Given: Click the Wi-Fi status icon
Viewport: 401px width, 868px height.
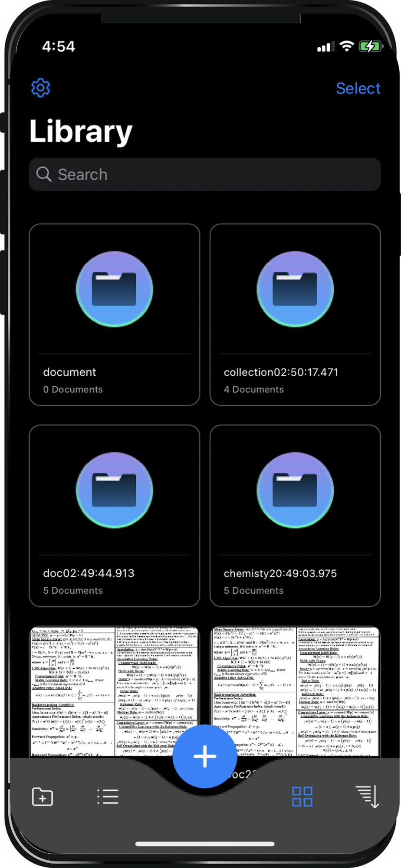Looking at the screenshot, I should [346, 46].
